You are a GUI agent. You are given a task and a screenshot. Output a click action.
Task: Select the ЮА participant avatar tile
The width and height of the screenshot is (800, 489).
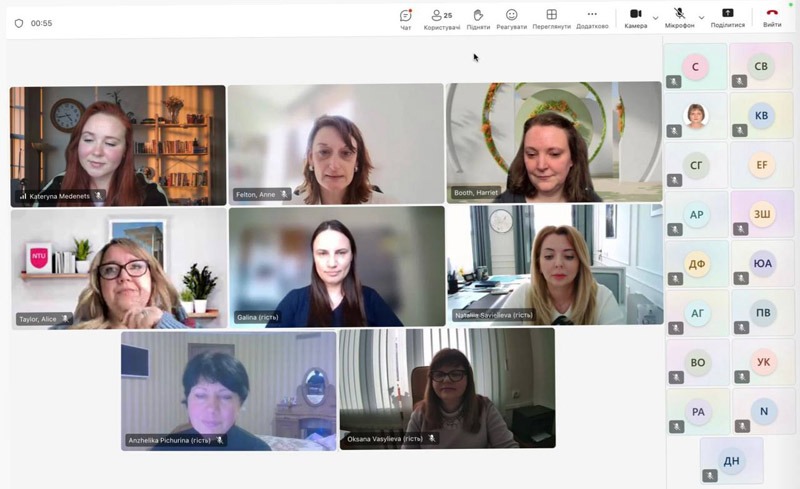[761, 264]
